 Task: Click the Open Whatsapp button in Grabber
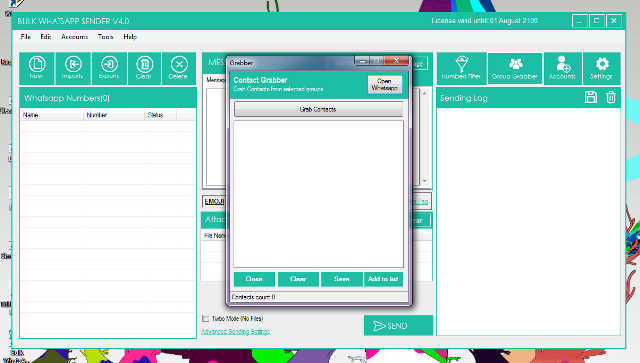tap(384, 85)
